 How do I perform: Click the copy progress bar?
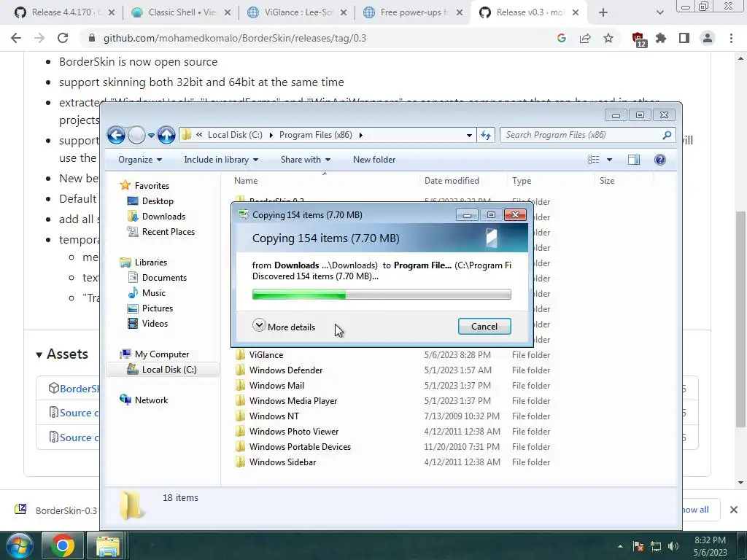point(382,295)
